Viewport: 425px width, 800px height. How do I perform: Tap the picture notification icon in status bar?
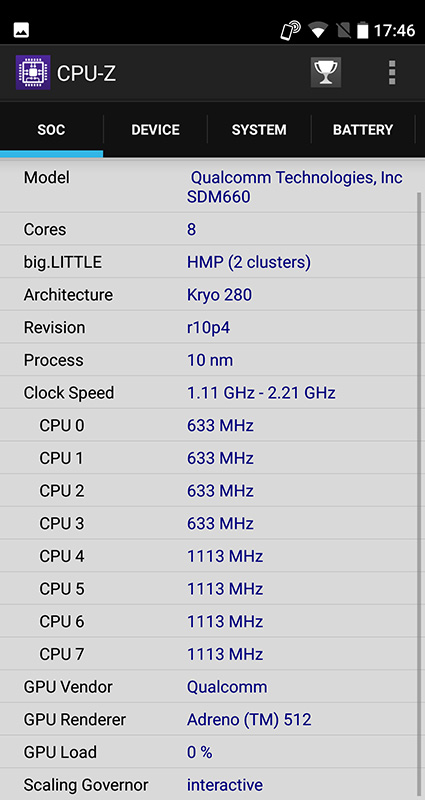pyautogui.click(x=21, y=30)
